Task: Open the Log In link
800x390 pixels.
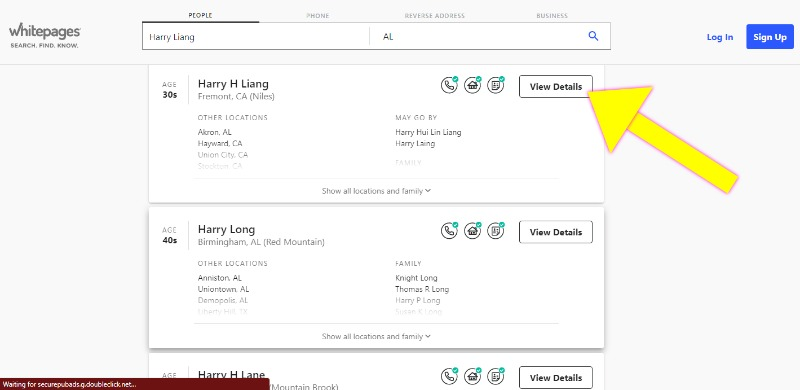Action: coord(720,37)
